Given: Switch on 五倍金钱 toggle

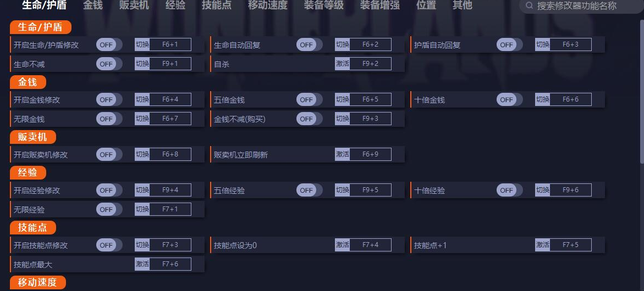Looking at the screenshot, I should 309,99.
